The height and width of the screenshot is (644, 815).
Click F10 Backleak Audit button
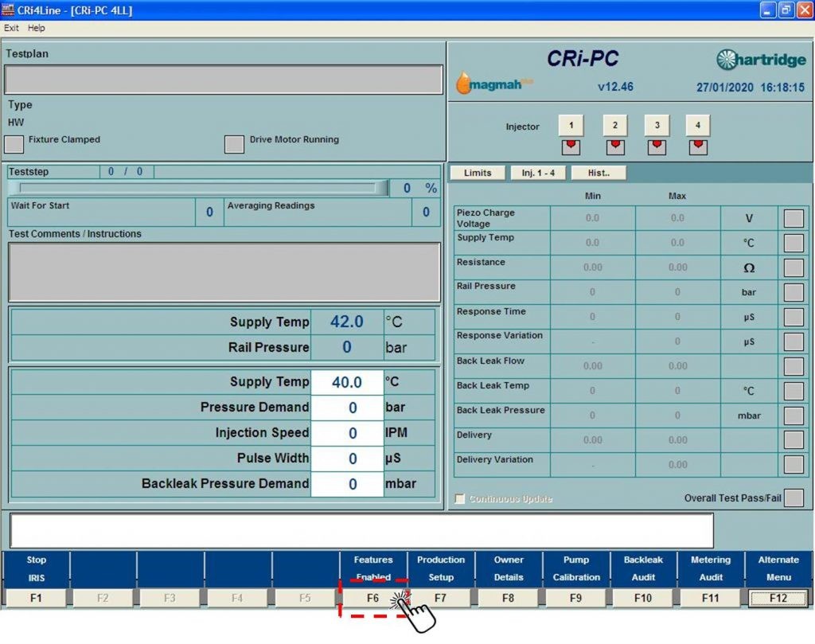pos(643,598)
